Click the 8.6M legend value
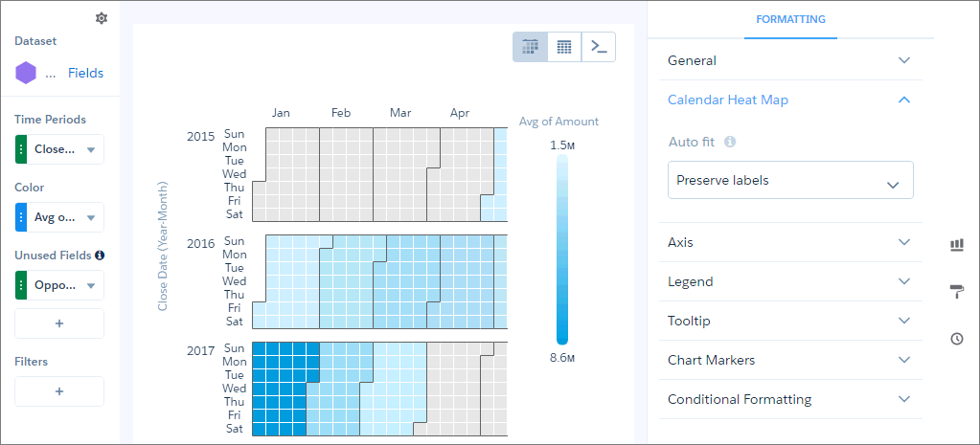Viewport: 980px width, 445px height. [x=562, y=358]
